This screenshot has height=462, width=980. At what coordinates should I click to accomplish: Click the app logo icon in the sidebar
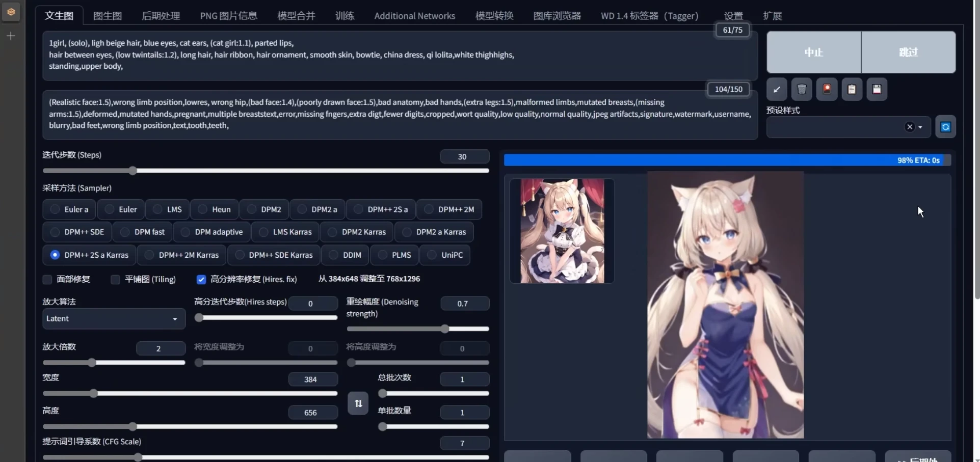pos(11,12)
